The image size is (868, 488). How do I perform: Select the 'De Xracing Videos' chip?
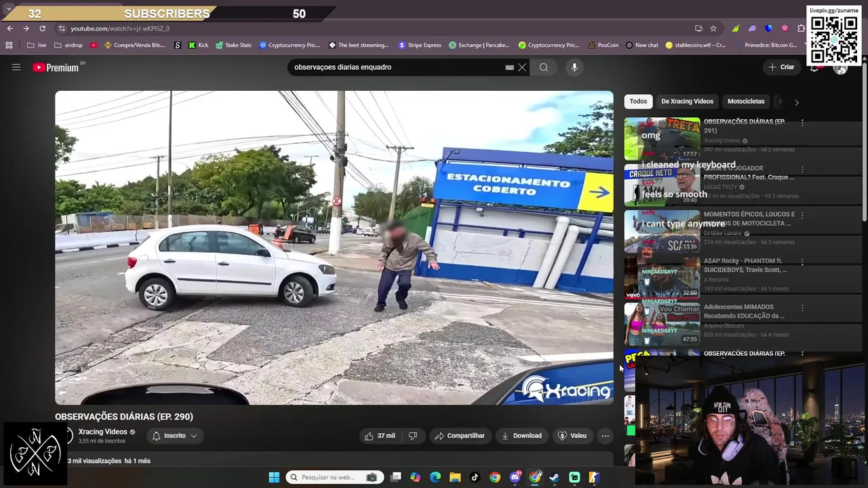point(687,101)
